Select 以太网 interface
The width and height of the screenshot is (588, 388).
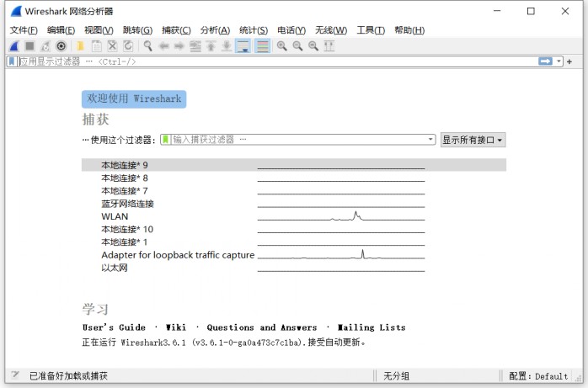294,268
